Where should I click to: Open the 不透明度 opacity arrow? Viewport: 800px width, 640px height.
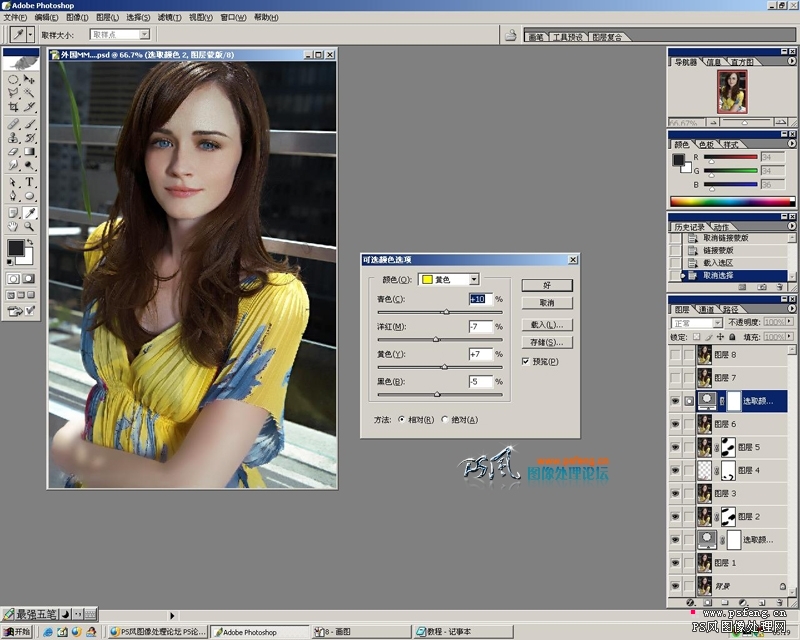coord(790,322)
